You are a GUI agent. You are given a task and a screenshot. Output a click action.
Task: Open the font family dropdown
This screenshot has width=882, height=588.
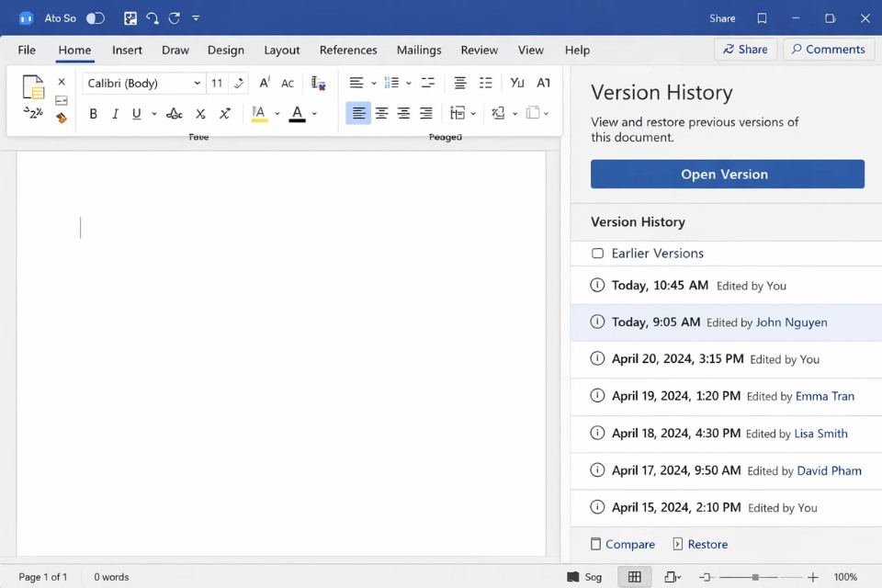(x=142, y=83)
